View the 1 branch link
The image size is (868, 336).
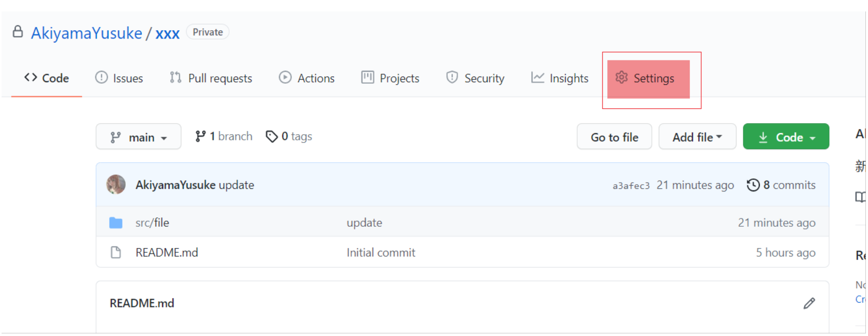(224, 136)
